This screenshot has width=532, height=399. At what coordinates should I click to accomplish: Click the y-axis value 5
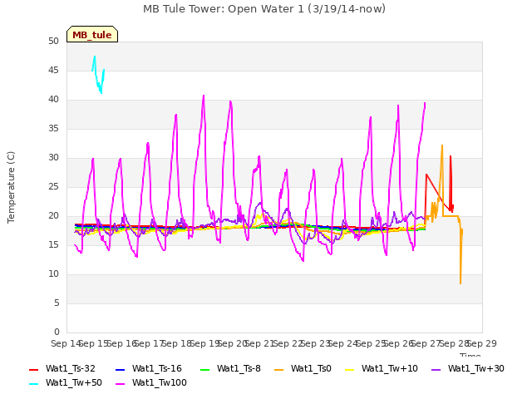[57, 303]
